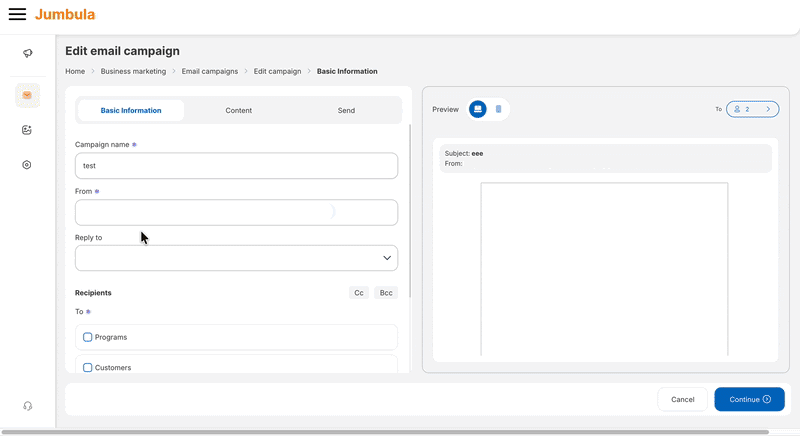Click the Continue button
800x436 pixels.
coord(749,399)
